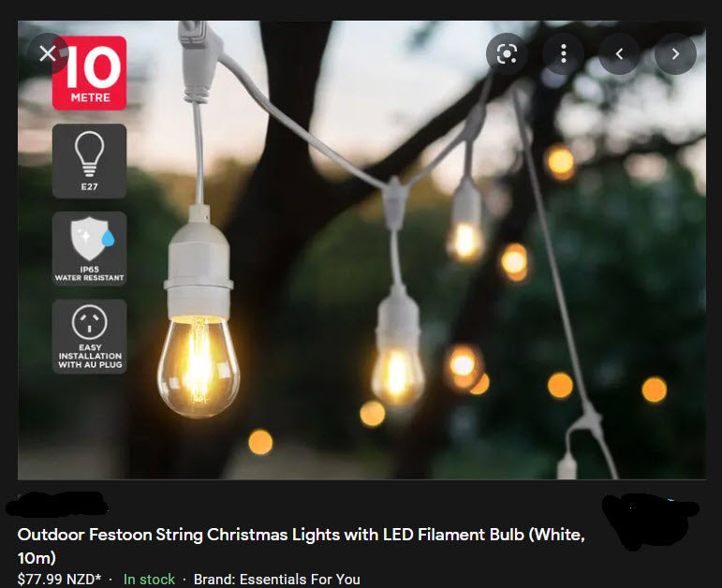Click the blacked-out source name at left

click(56, 504)
